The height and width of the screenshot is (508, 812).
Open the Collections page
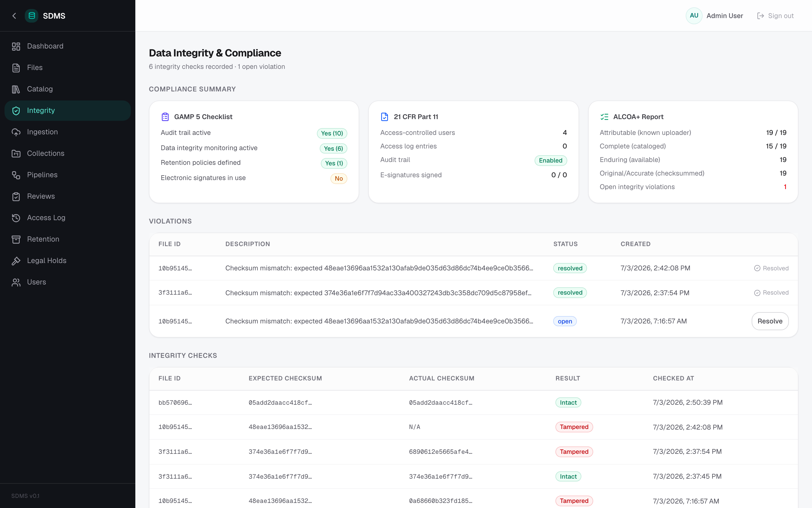point(67,154)
